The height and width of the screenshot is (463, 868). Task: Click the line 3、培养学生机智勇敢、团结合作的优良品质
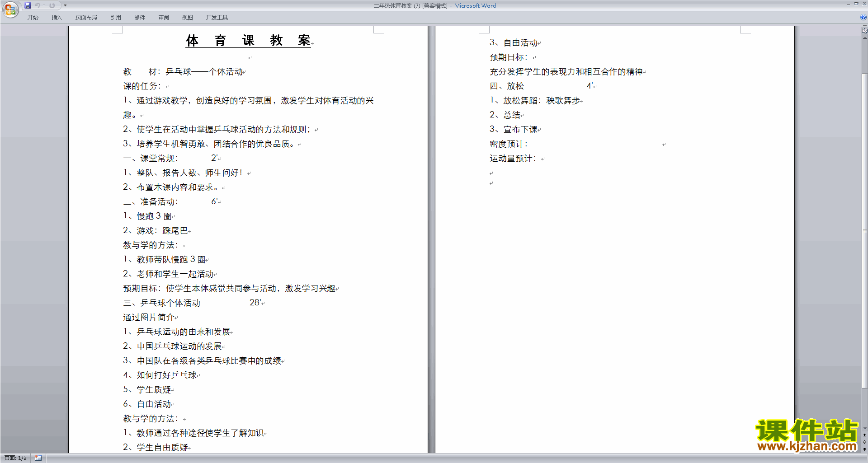point(209,144)
